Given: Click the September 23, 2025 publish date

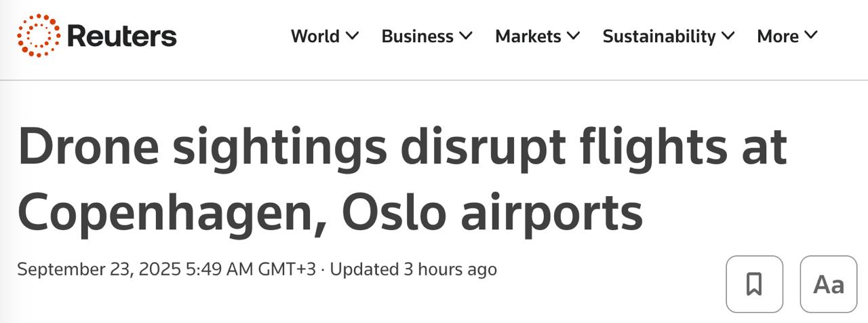Looking at the screenshot, I should click(x=98, y=269).
